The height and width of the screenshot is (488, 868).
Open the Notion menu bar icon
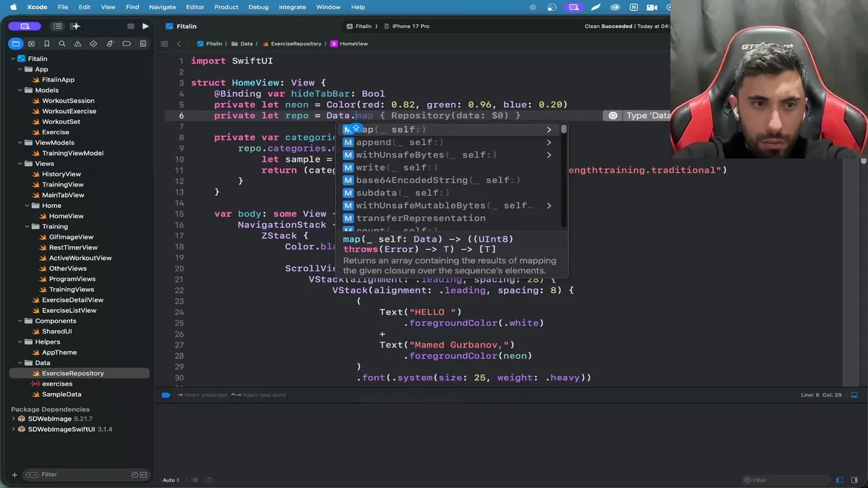[x=634, y=7]
